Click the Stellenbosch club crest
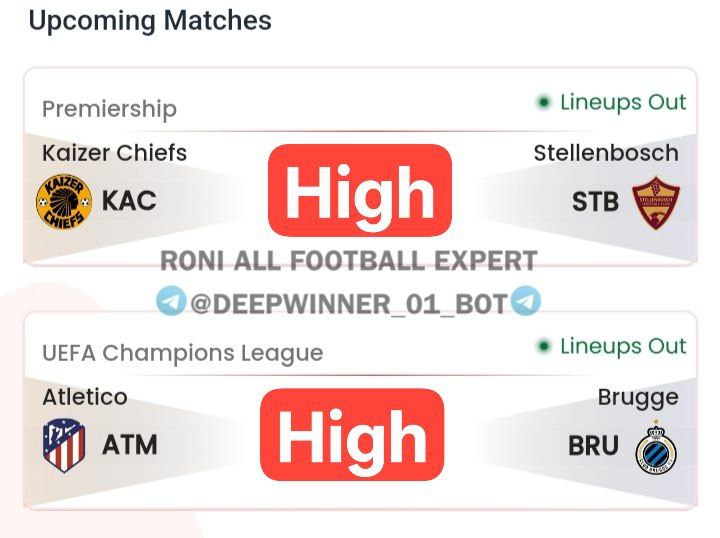 (x=655, y=202)
